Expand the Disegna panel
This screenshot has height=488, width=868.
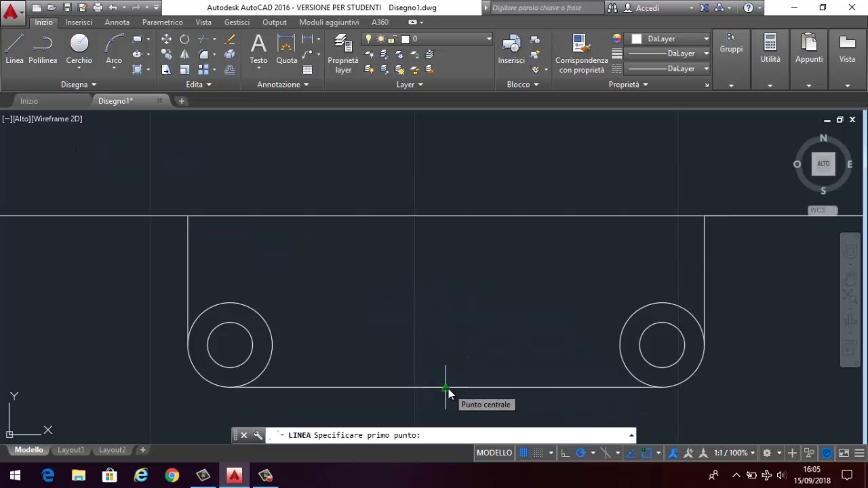pyautogui.click(x=79, y=85)
